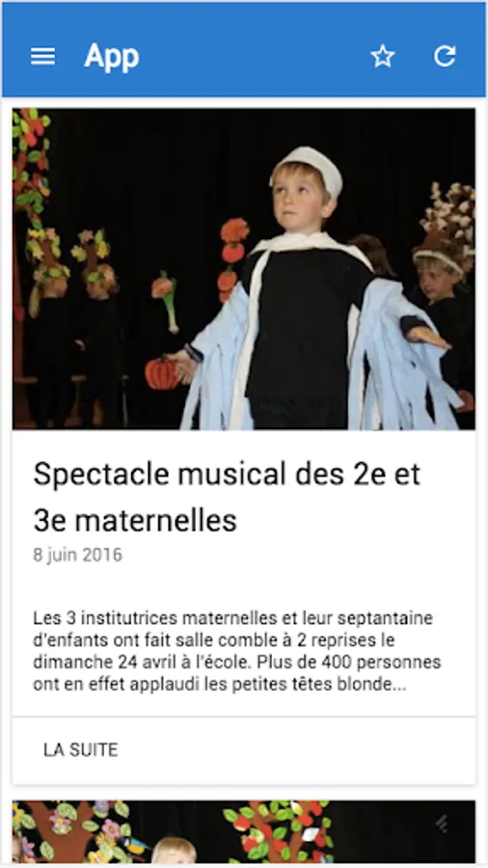488x868 pixels.
Task: Click the App title text
Action: point(111,57)
